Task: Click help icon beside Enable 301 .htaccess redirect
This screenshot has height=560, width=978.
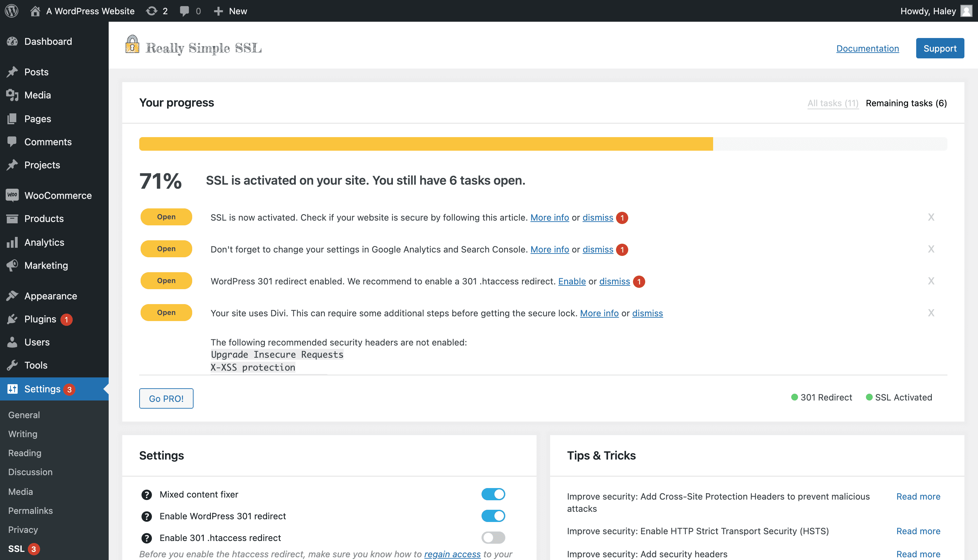Action: pyautogui.click(x=147, y=538)
